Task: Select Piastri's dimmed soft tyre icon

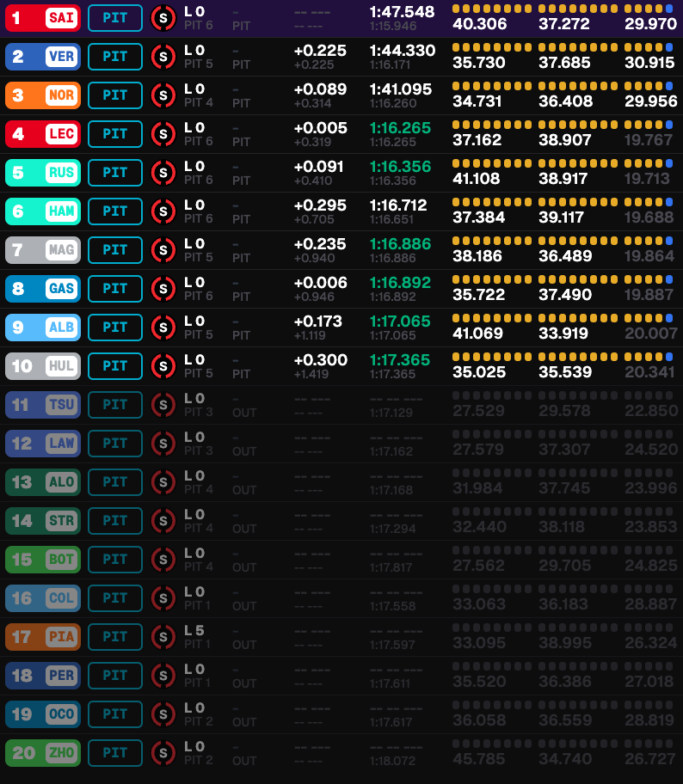Action: (x=163, y=637)
